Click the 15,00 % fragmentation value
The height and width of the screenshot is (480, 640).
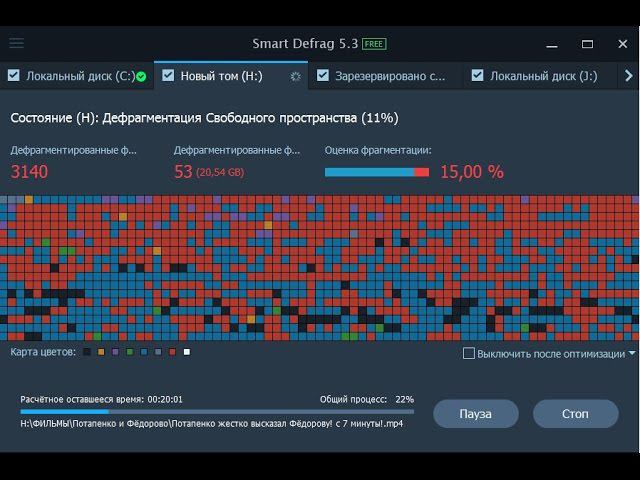[472, 172]
